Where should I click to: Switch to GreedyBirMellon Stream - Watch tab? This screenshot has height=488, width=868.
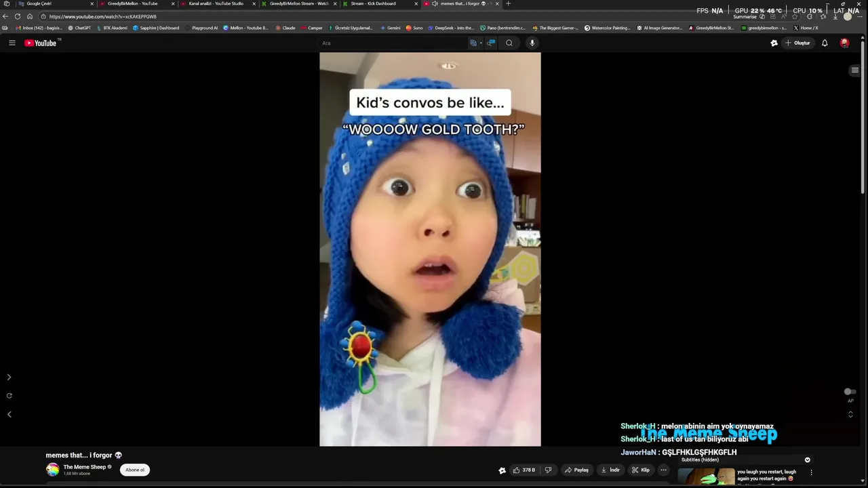tap(298, 3)
